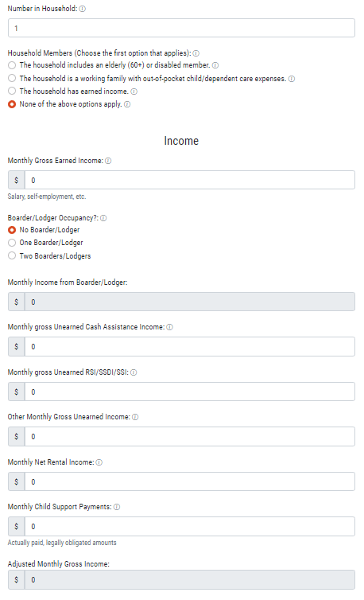Show info for child/dependent care expenses option

[x=292, y=79]
